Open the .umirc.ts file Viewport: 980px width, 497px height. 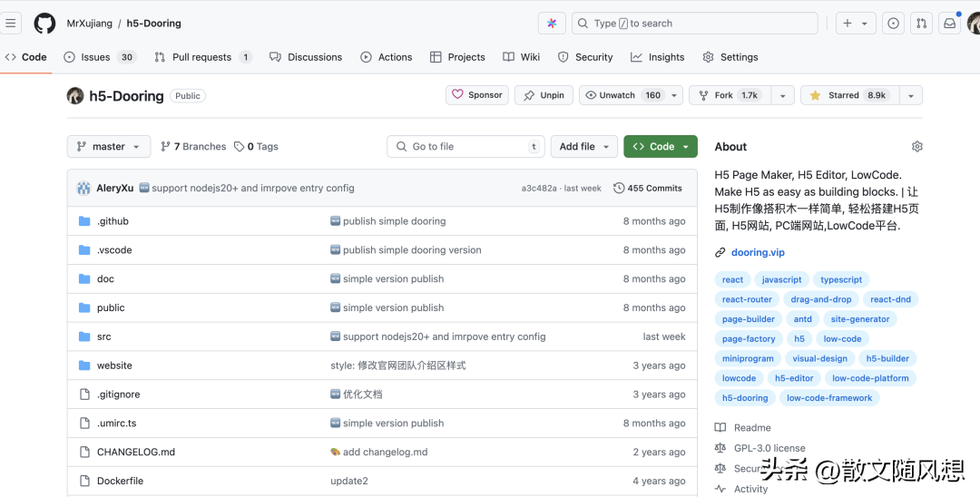tap(116, 424)
